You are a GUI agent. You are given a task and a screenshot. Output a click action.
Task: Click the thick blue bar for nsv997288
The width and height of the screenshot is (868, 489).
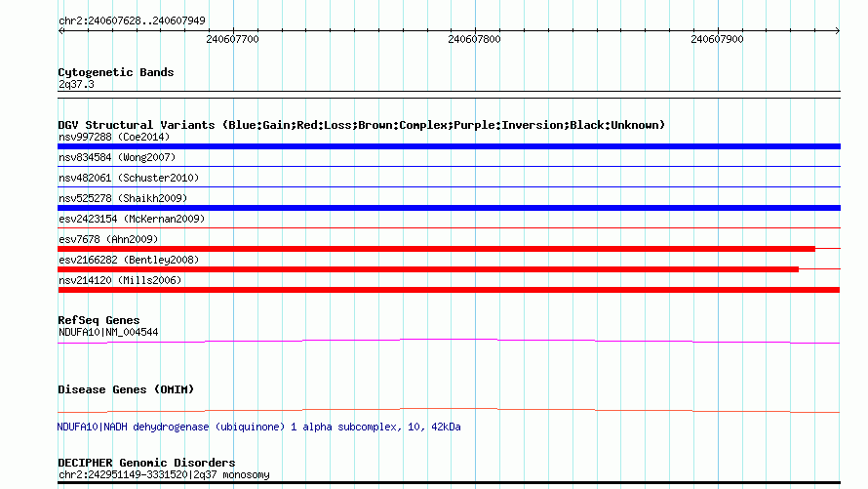pos(449,146)
